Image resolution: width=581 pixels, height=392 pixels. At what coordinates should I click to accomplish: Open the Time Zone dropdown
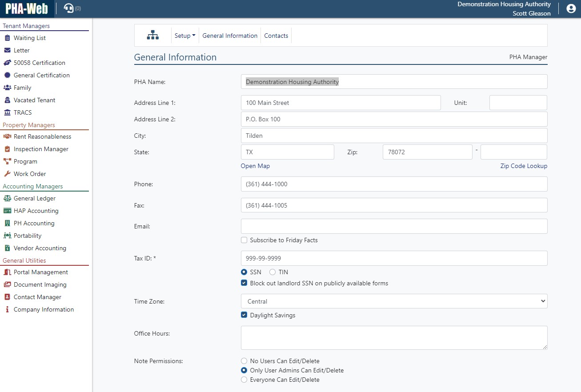click(x=394, y=301)
